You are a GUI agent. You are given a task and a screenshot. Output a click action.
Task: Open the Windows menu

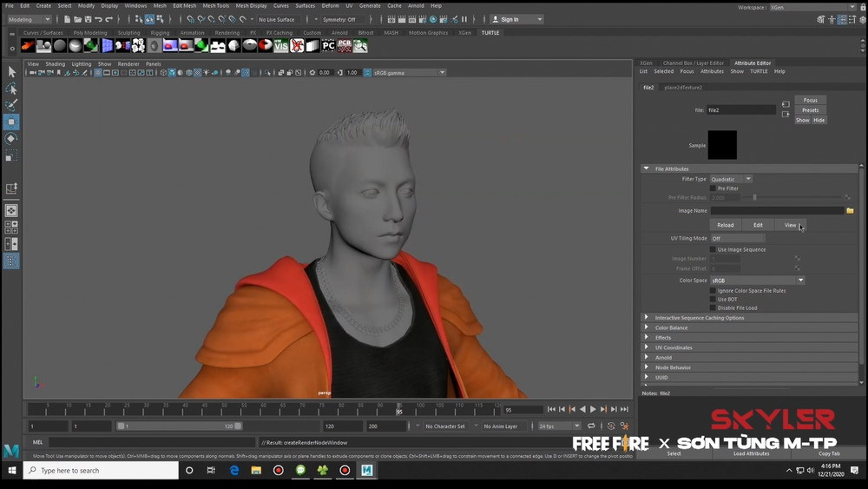pos(135,5)
